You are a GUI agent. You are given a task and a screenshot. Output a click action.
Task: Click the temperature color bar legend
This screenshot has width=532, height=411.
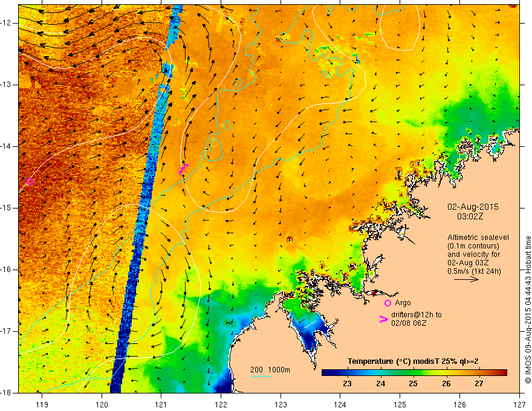coord(414,373)
